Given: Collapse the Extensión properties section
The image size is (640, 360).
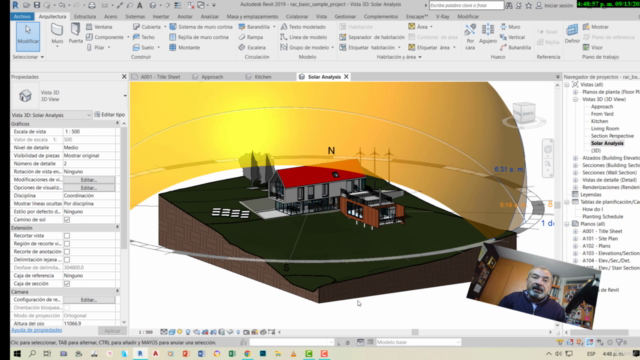Looking at the screenshot, I should coord(118,227).
